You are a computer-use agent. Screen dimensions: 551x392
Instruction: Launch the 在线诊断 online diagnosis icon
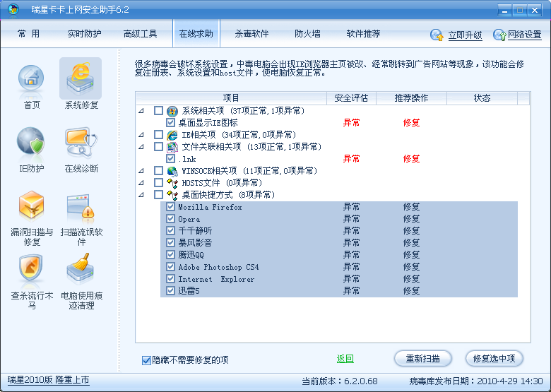(81, 142)
